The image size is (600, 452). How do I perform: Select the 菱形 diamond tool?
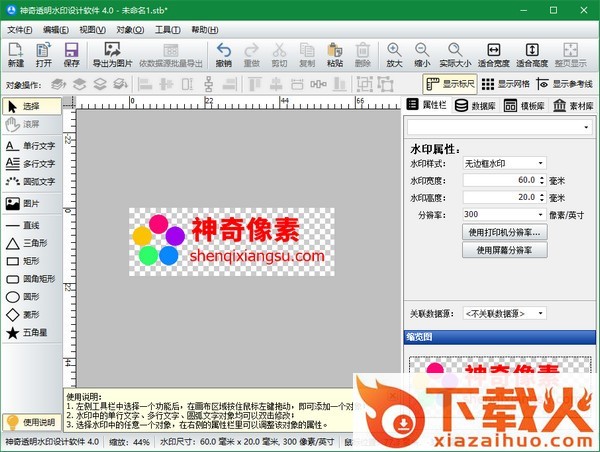click(31, 315)
